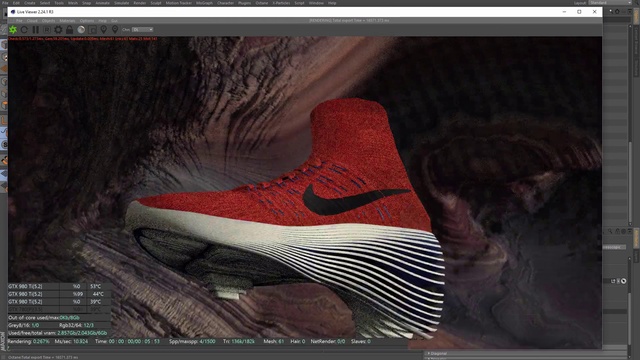Open the Layout dropdown set to Standard
The height and width of the screenshot is (360, 640).
[x=609, y=3]
